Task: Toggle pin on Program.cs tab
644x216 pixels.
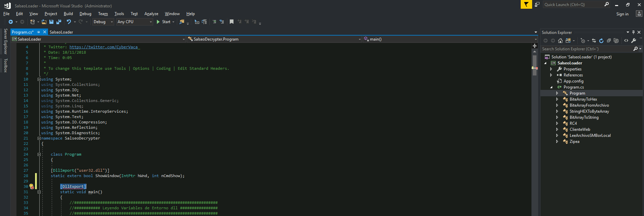Action: [x=39, y=32]
